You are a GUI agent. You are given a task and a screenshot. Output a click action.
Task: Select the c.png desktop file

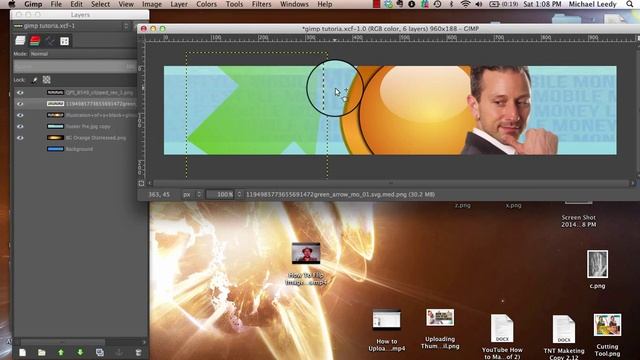598,269
